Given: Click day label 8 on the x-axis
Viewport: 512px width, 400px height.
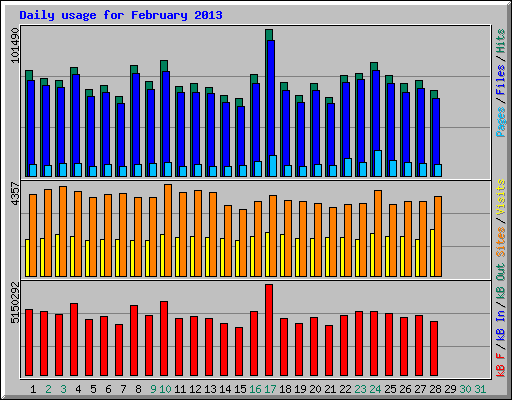Looking at the screenshot, I should (x=138, y=389).
